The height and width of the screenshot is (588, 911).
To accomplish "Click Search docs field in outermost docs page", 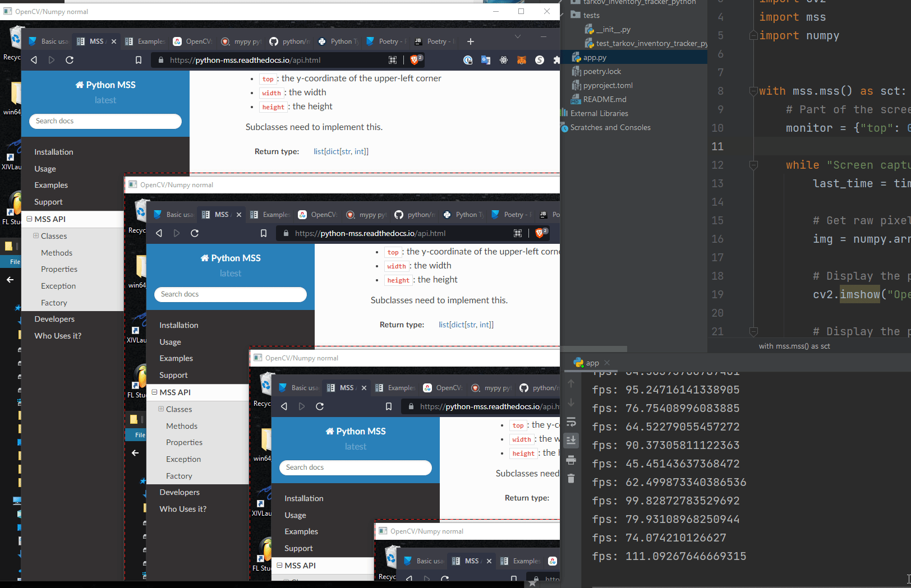I will click(105, 121).
